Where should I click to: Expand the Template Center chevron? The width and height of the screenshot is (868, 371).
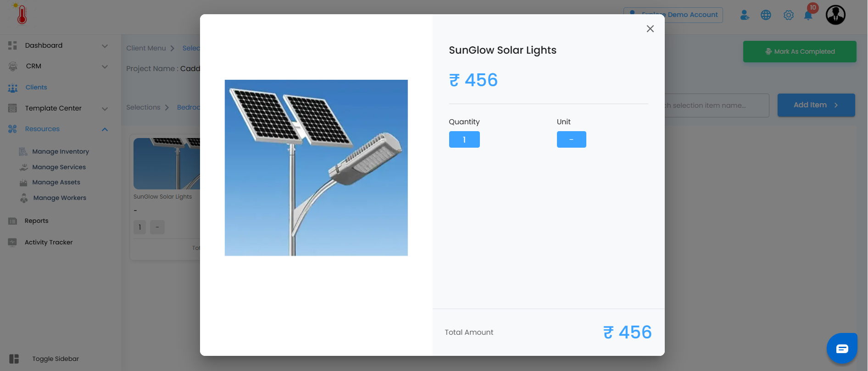[105, 109]
